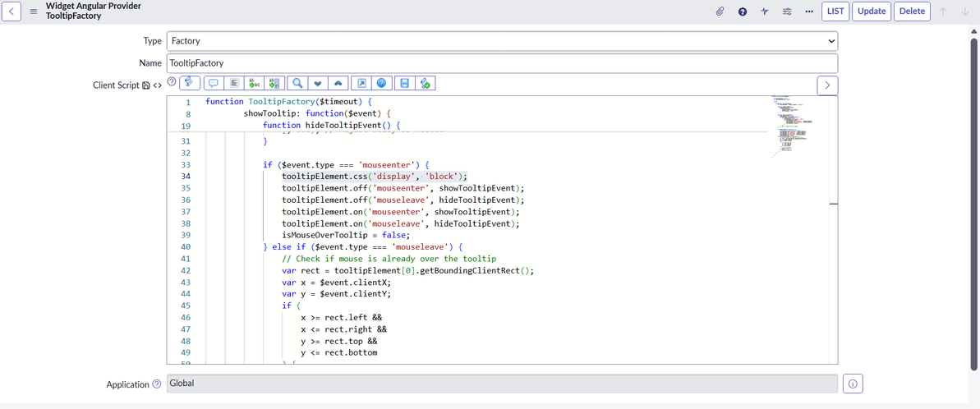This screenshot has height=409, width=980.
Task: Open the Type dropdown showing Factory
Action: click(502, 40)
